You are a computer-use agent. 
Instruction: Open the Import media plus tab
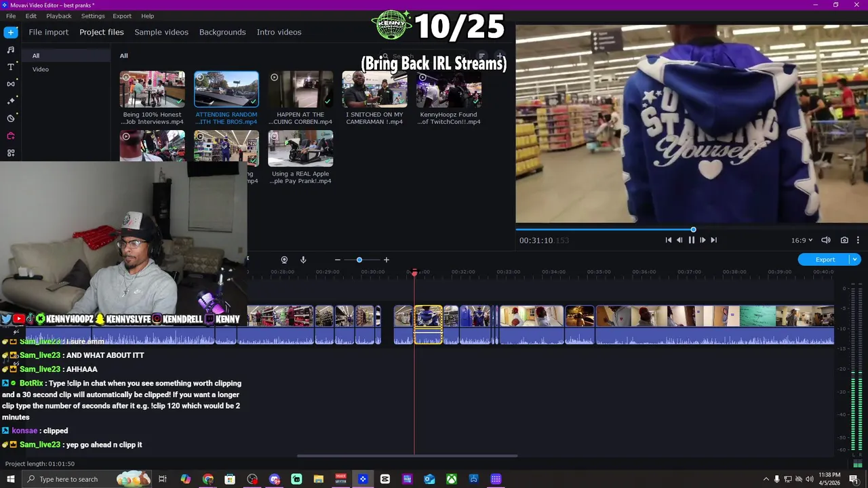coord(10,32)
